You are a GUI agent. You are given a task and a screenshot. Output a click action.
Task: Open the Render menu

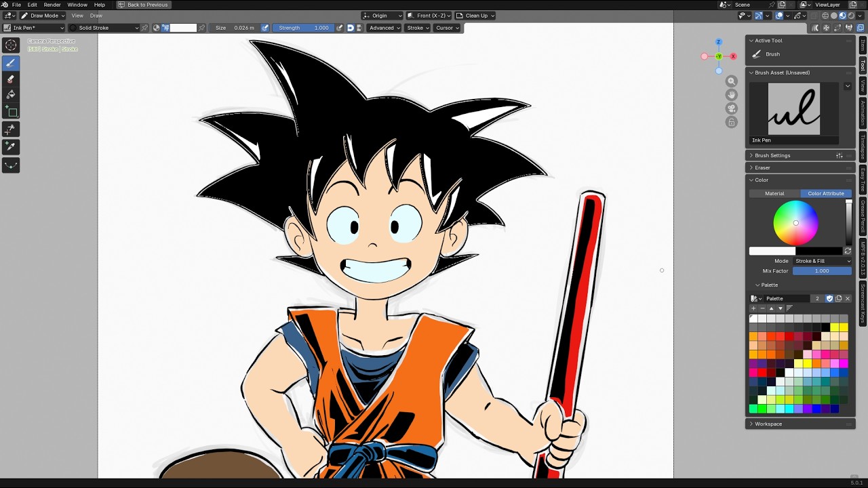coord(52,5)
